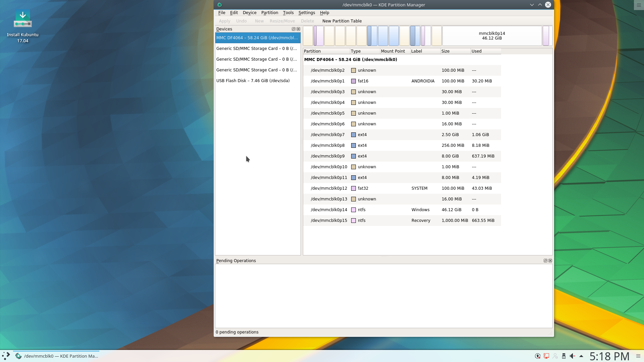Open the KDE application launcher
This screenshot has height=362, width=644.
coord(6,356)
